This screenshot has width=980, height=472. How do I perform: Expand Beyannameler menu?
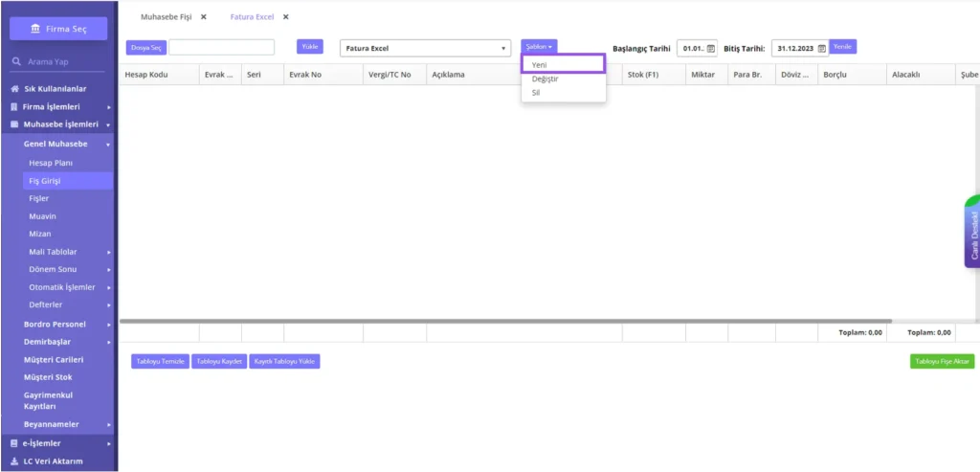[x=66, y=424]
